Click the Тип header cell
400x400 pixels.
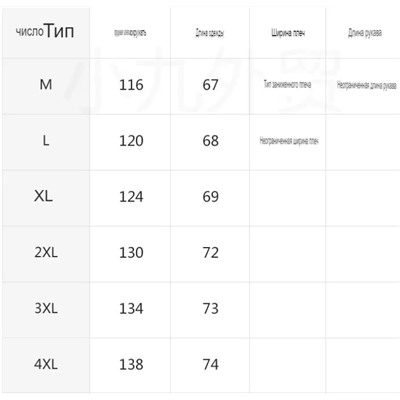45,32
